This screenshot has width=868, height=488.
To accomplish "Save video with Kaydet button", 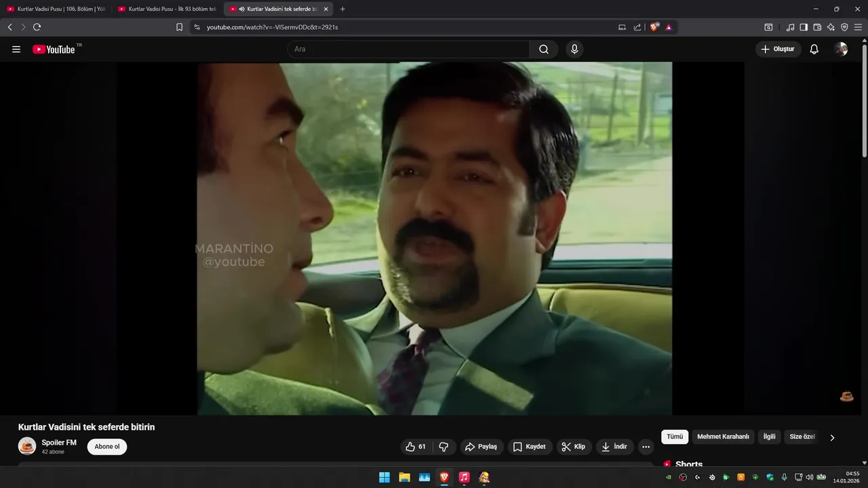I will [530, 447].
